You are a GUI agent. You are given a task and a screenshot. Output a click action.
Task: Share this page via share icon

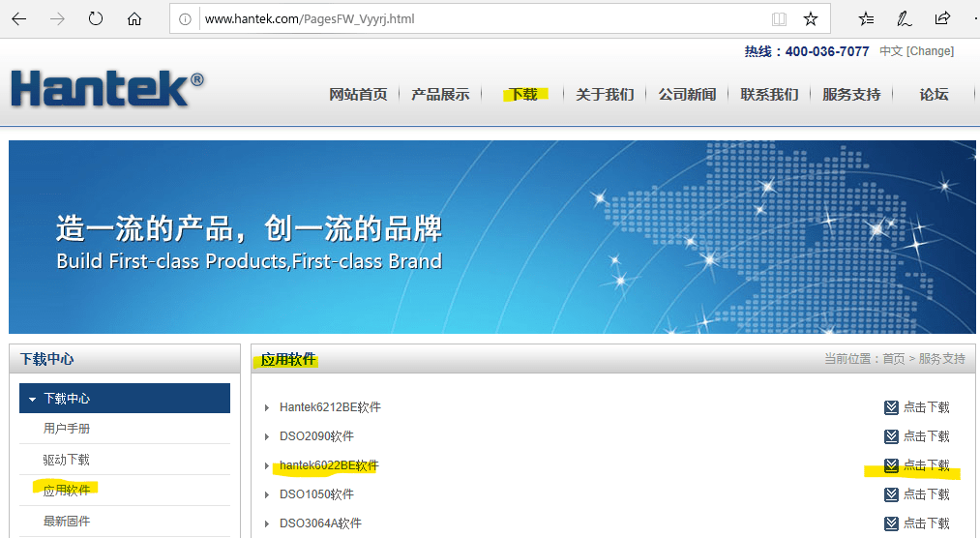942,18
